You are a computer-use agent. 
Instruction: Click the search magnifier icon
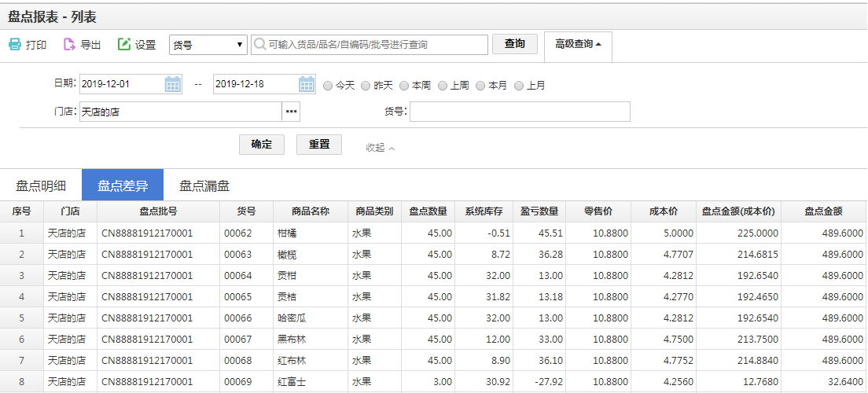259,44
